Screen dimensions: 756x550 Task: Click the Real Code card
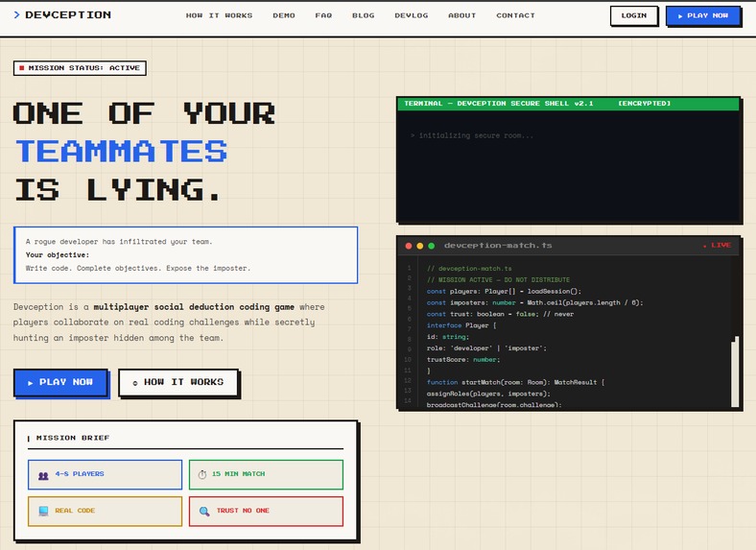point(106,511)
